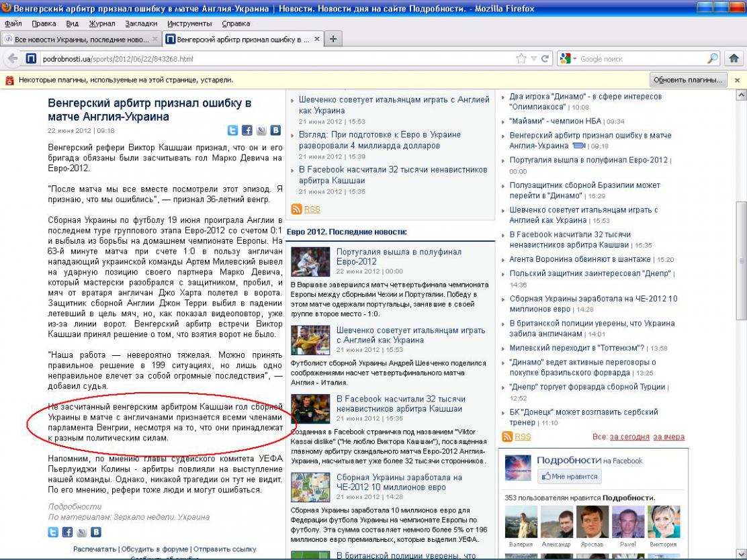Open the Portugal semifinal story thumbnail

[310, 261]
